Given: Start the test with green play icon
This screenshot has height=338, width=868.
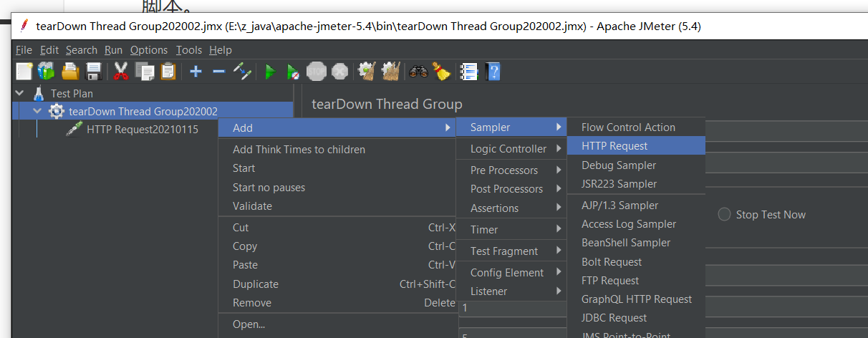Looking at the screenshot, I should click(270, 71).
